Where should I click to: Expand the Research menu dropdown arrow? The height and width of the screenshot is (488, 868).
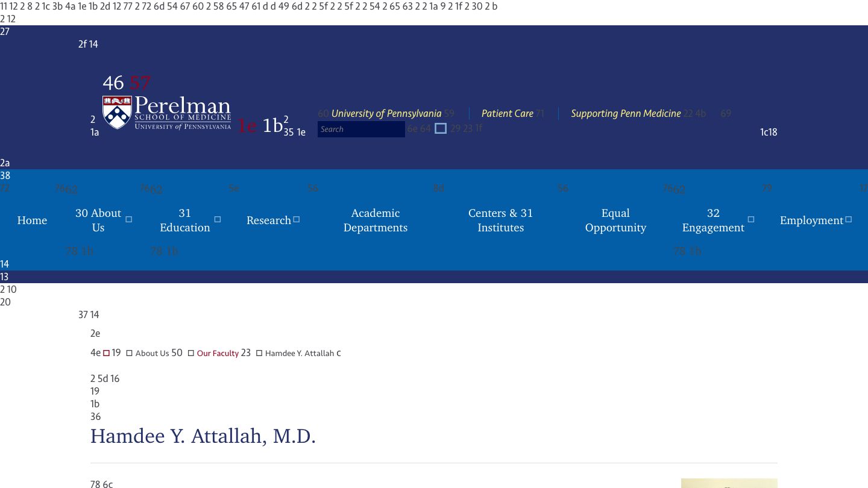coord(296,220)
